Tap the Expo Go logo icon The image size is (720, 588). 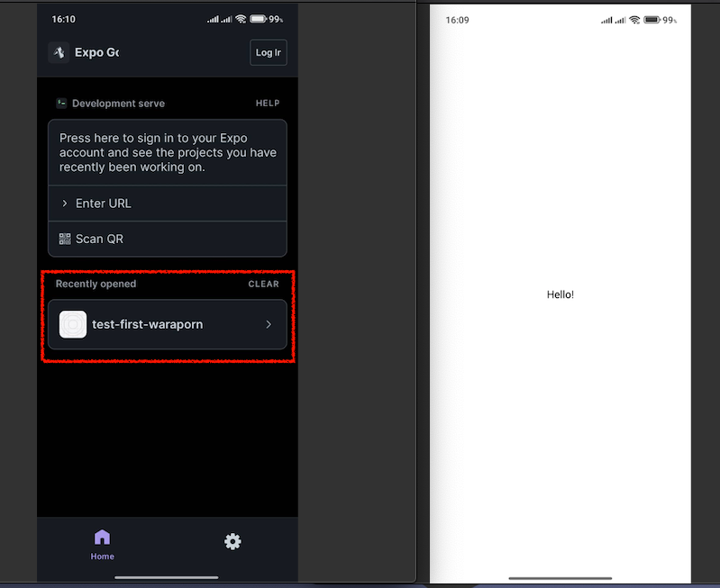[x=59, y=52]
